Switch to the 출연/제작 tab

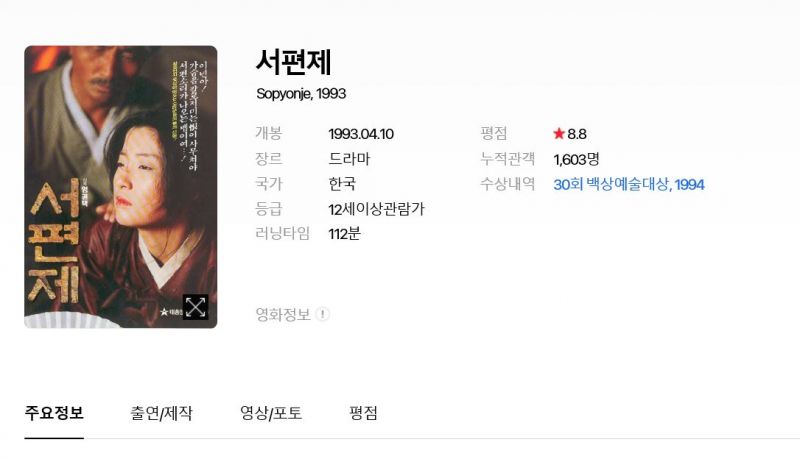tap(161, 413)
